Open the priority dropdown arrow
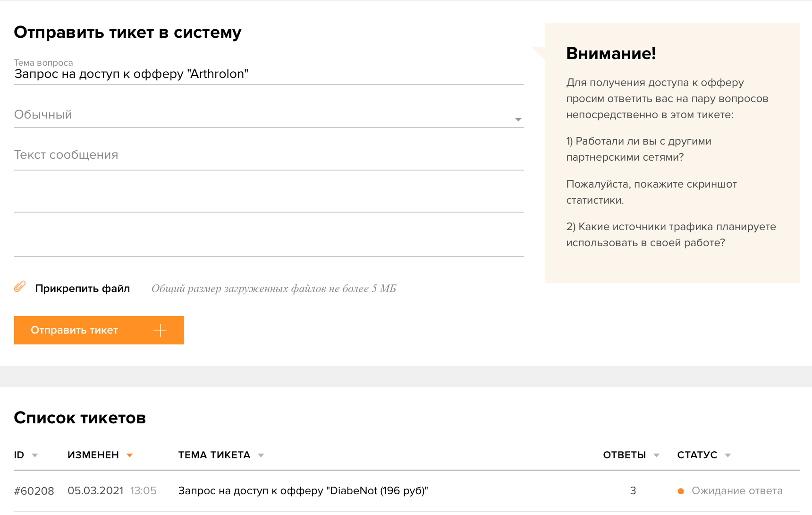This screenshot has height=515, width=812. [518, 120]
